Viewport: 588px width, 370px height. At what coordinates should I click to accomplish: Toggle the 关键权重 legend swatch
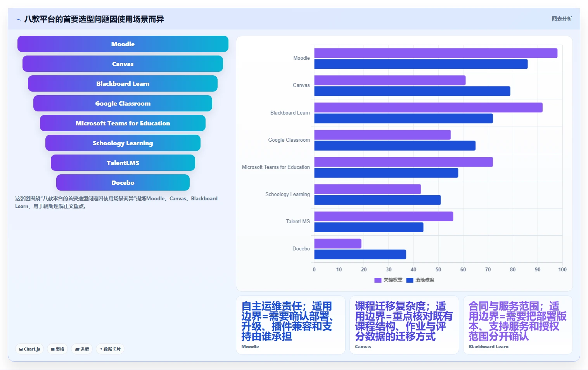click(x=378, y=280)
